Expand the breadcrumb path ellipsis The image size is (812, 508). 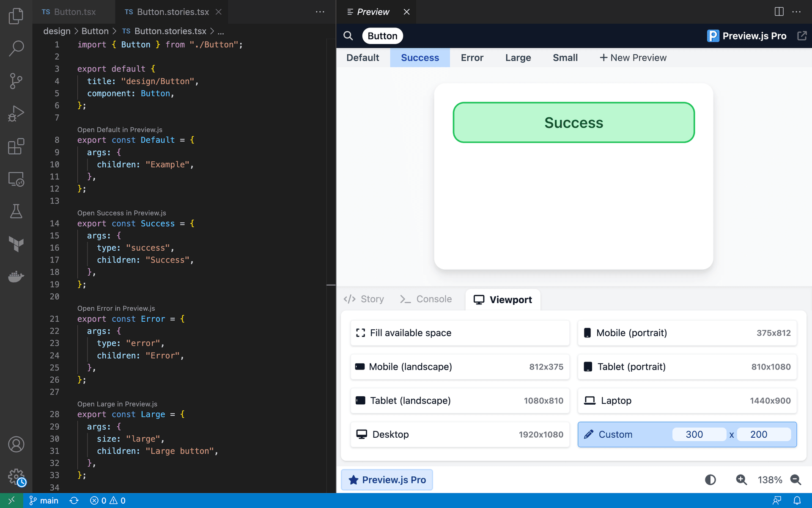coord(222,31)
